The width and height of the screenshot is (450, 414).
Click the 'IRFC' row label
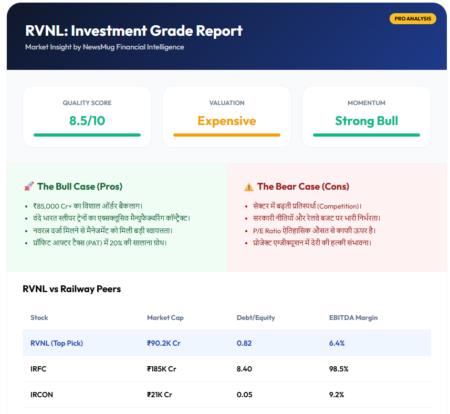[38, 369]
